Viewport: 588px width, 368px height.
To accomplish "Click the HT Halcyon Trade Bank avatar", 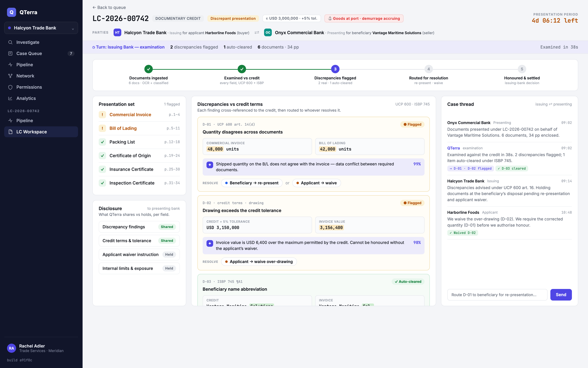I will (117, 33).
